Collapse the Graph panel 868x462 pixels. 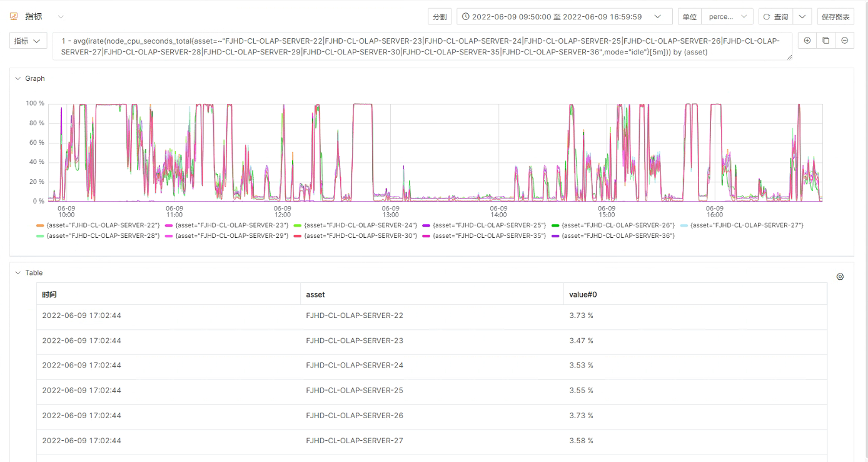coord(18,79)
